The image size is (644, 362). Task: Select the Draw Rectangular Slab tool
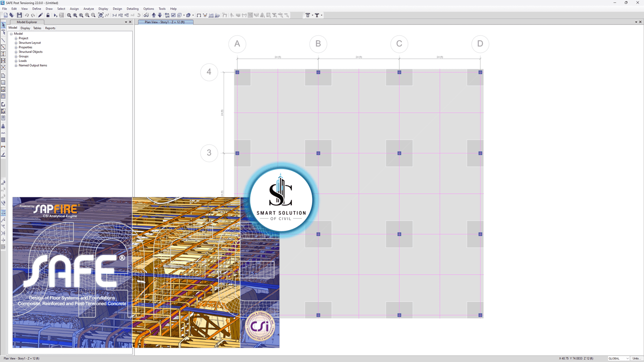(x=3, y=82)
